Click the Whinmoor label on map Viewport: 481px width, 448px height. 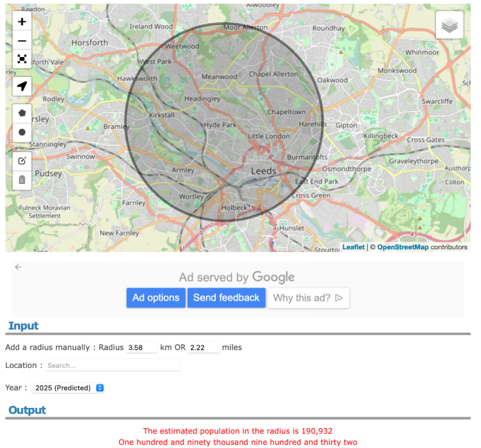coord(422,53)
